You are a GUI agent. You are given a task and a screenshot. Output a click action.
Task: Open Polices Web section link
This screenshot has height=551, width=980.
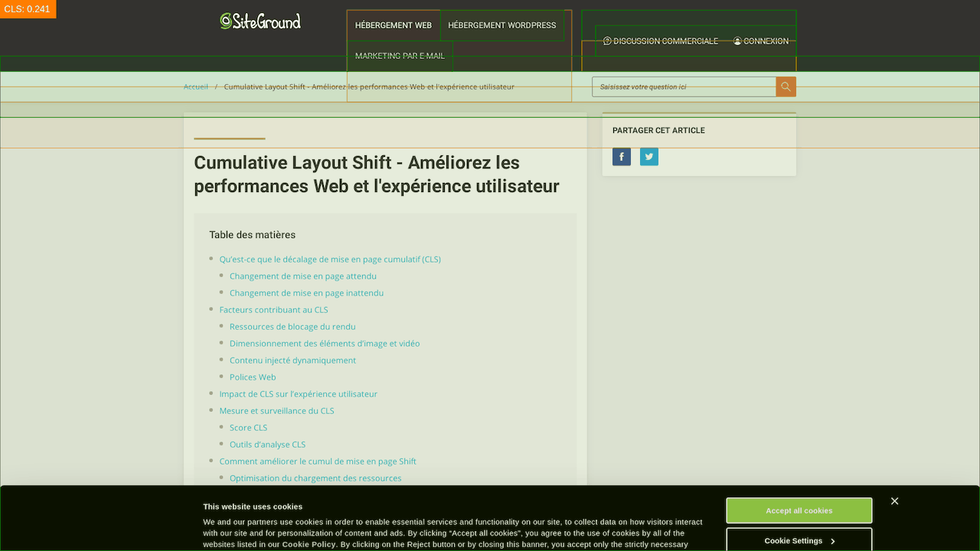click(253, 377)
